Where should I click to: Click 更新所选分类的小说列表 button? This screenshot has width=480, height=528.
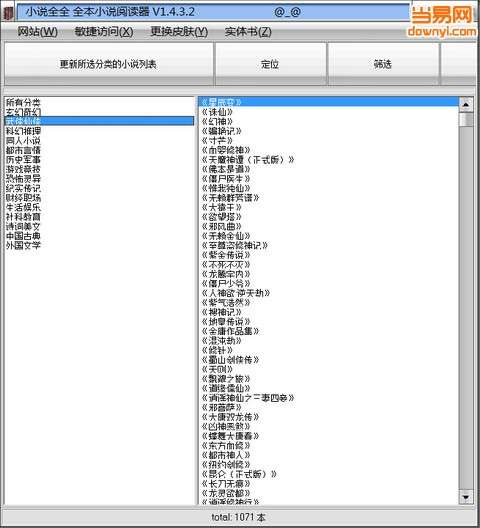(108, 64)
